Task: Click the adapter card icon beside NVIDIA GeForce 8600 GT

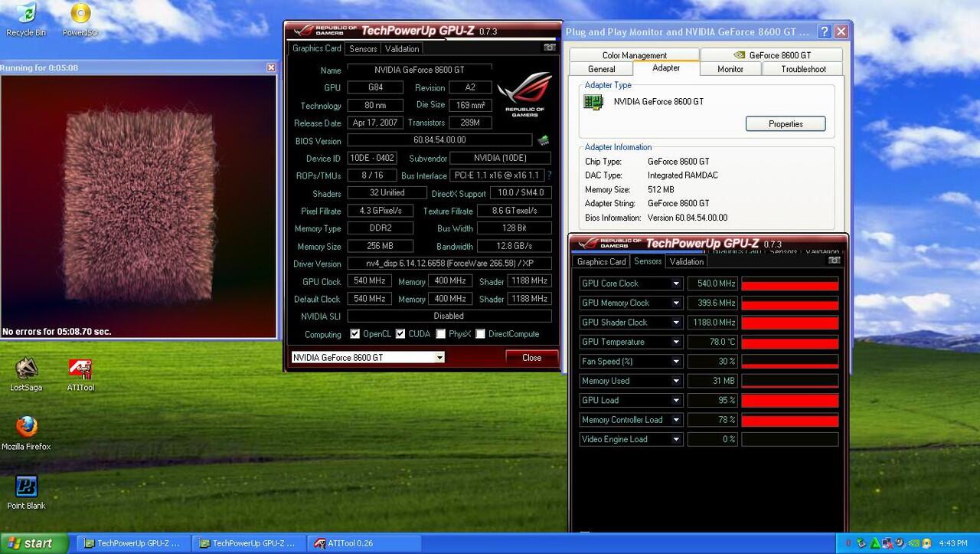Action: 593,101
